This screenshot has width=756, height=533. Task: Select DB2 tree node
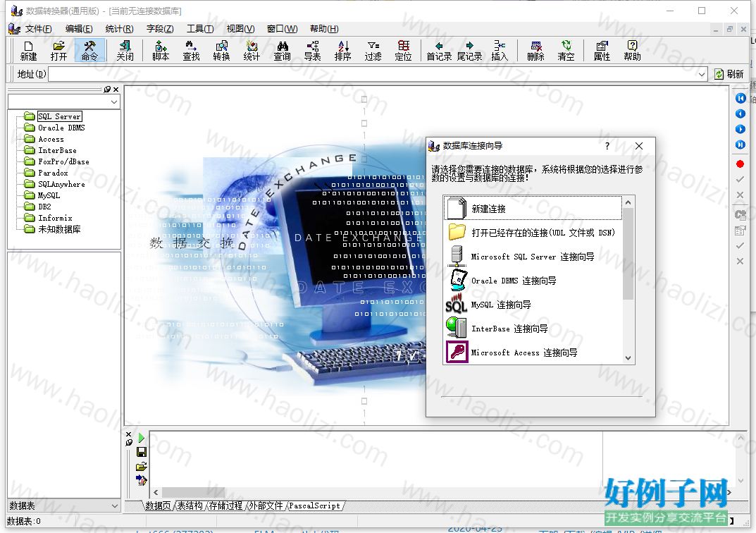pos(44,207)
